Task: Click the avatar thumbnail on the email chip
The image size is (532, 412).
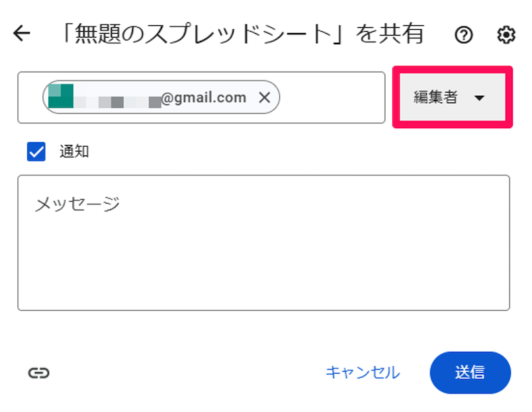Action: click(x=60, y=97)
